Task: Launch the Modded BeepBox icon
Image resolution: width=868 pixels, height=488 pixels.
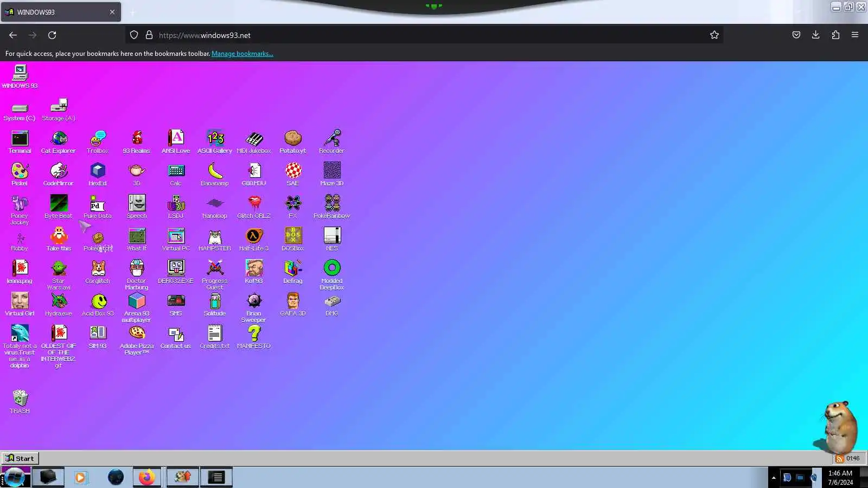Action: click(x=332, y=275)
